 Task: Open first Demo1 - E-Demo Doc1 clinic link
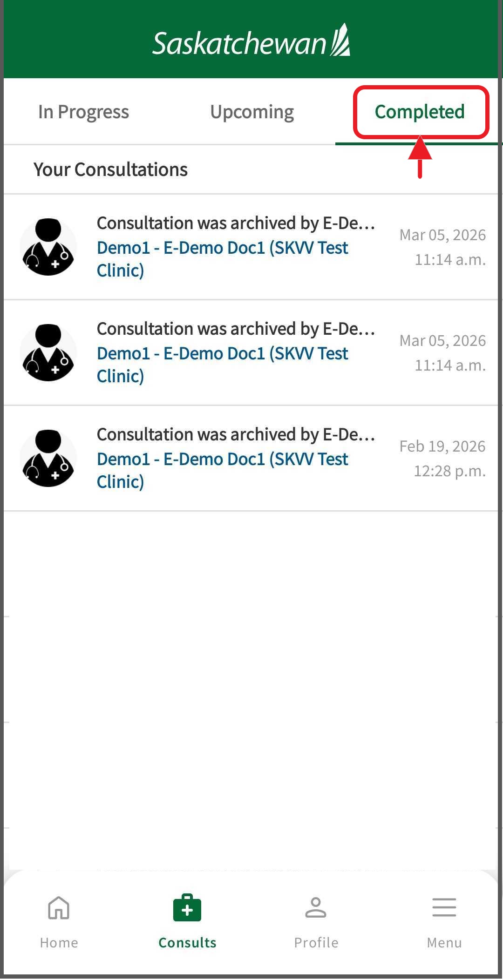(x=222, y=259)
